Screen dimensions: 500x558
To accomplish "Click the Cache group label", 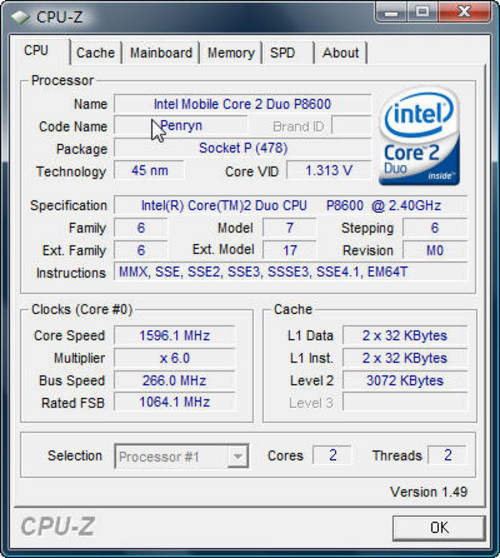I will (x=293, y=310).
